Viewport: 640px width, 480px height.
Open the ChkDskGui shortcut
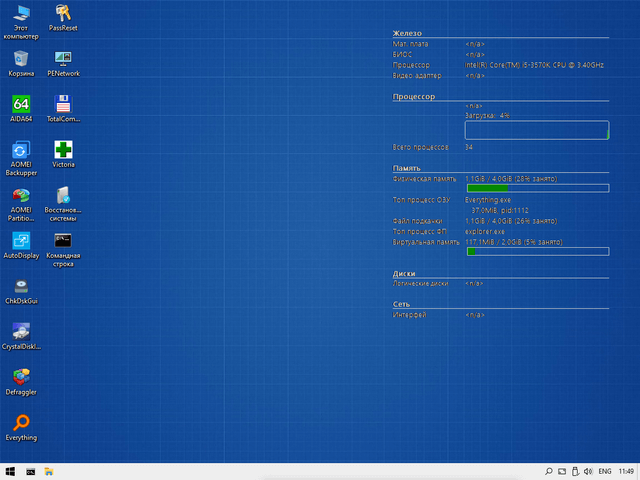pyautogui.click(x=21, y=286)
